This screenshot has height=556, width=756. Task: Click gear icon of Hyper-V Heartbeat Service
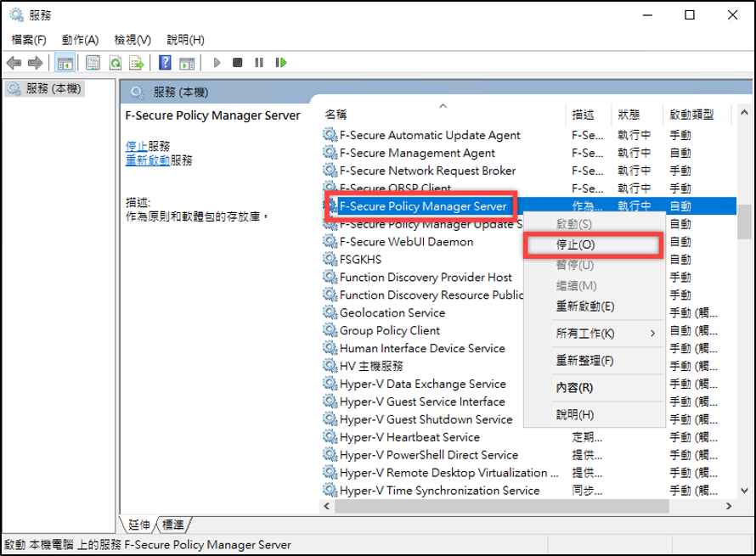(330, 437)
